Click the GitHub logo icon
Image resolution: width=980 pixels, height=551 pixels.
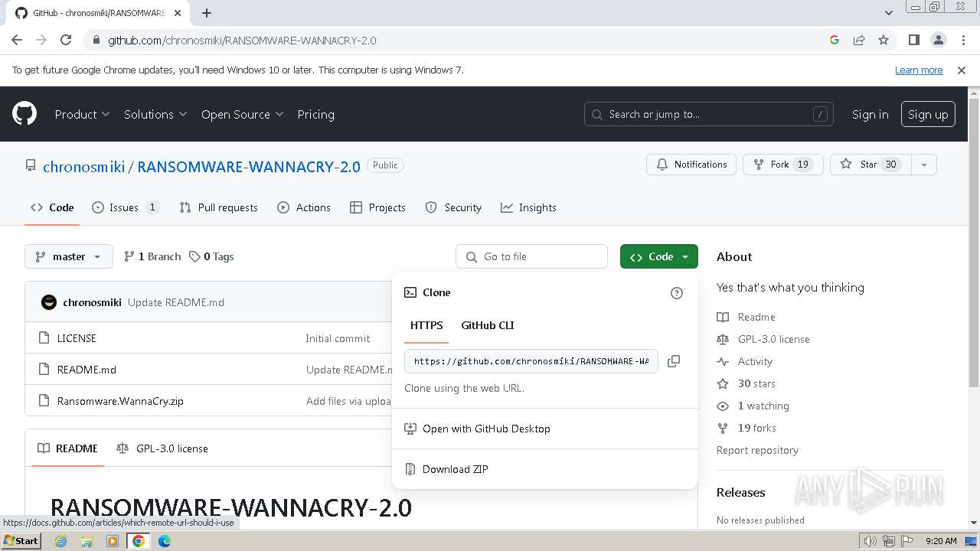(x=24, y=114)
